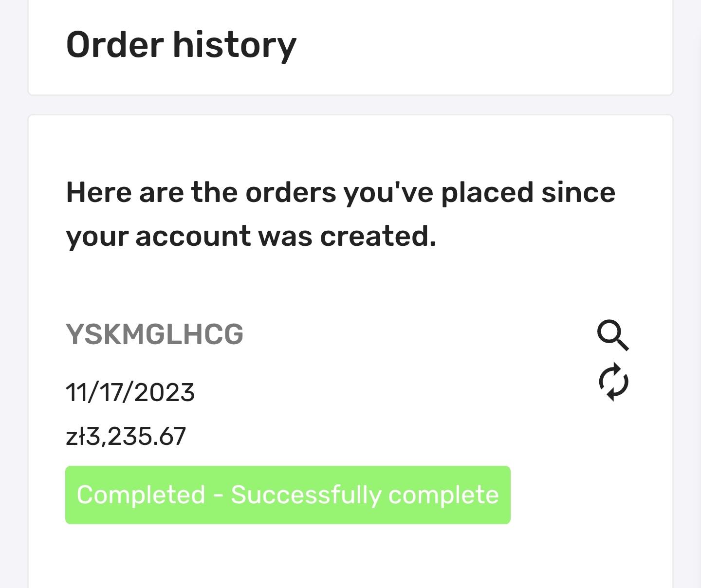
Task: Click the word "Completed" in the status badge
Action: [141, 495]
